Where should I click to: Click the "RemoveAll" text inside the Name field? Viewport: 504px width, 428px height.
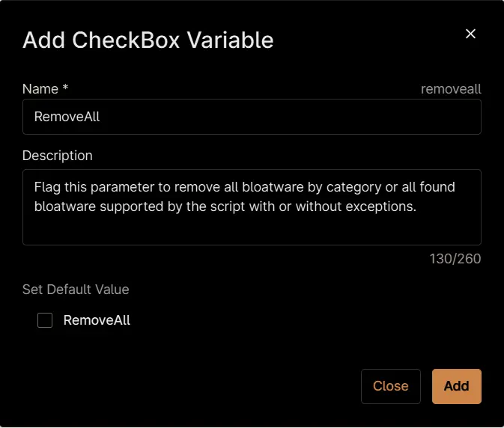(67, 117)
